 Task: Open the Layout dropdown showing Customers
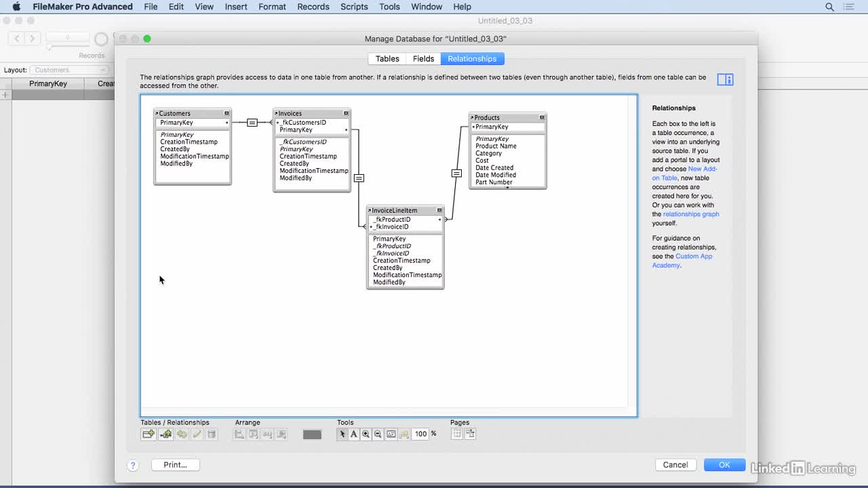pos(69,70)
